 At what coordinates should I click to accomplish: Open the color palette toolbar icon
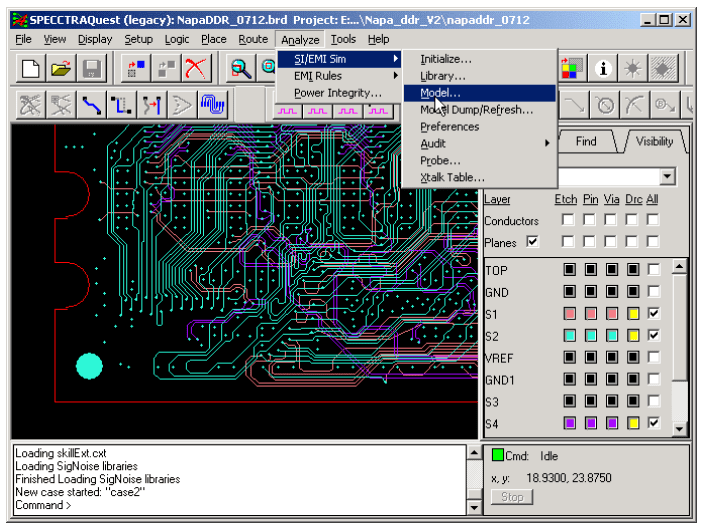(x=573, y=68)
